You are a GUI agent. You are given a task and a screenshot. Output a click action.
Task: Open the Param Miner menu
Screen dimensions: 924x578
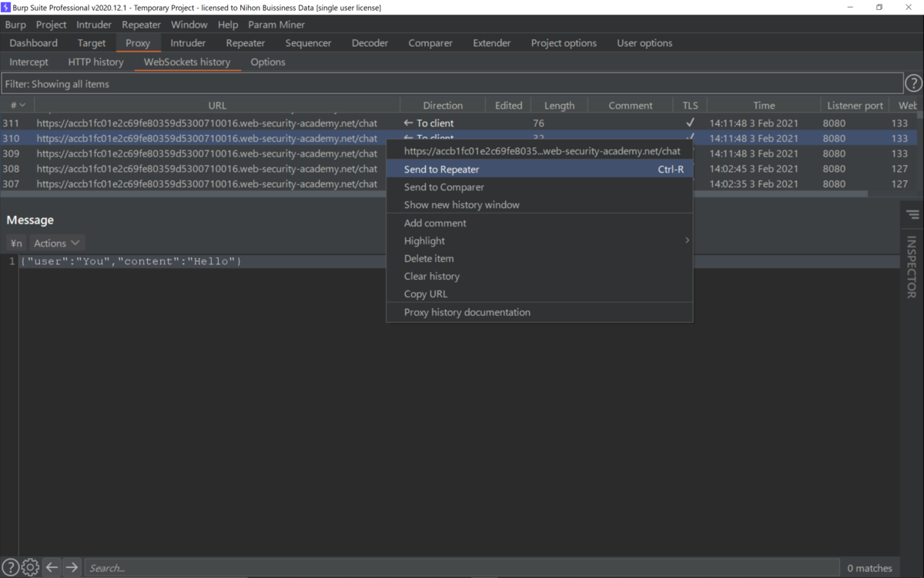tap(276, 25)
